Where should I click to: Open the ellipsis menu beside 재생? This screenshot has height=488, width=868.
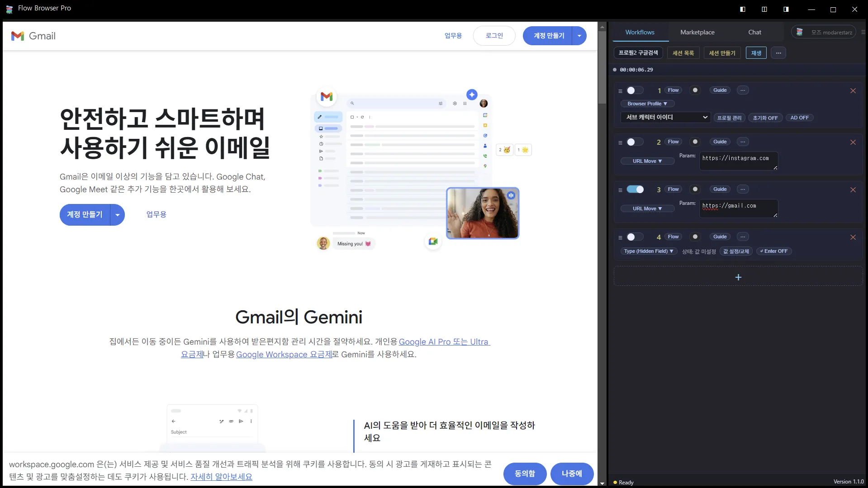pyautogui.click(x=778, y=53)
